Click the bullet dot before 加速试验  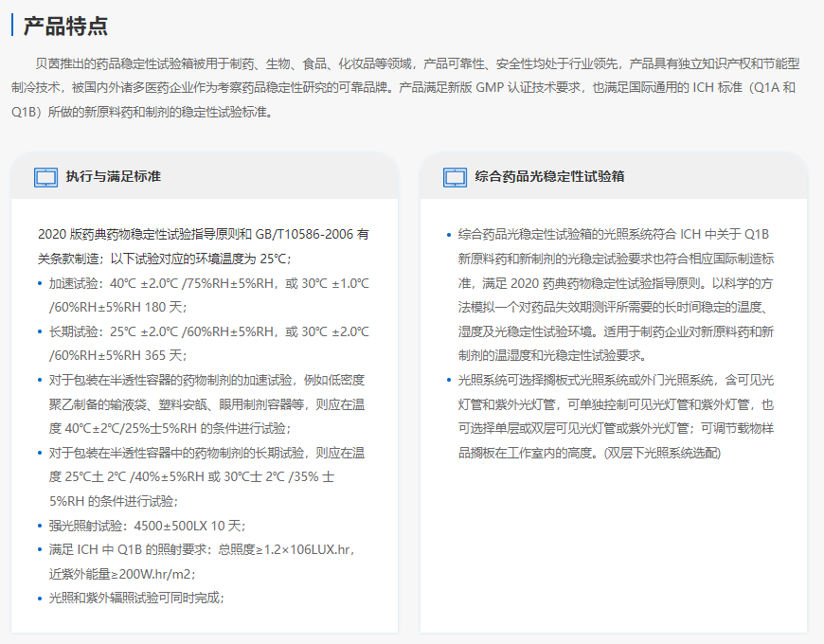(40, 283)
